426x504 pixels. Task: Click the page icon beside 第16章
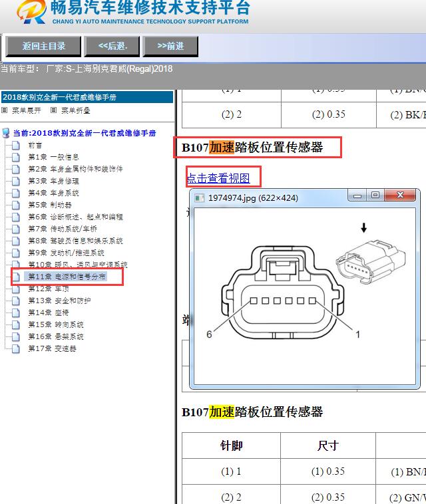tap(16, 337)
